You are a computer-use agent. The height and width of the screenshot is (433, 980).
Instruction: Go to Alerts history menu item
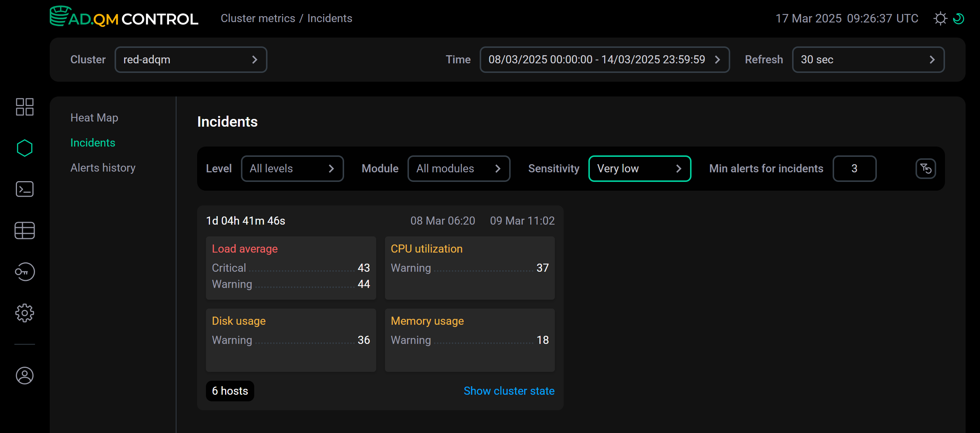point(103,168)
